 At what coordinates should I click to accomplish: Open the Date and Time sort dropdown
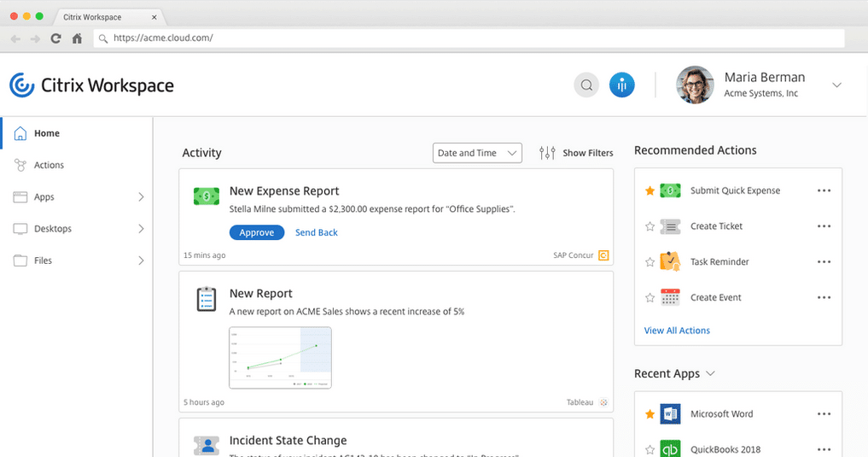pos(477,153)
